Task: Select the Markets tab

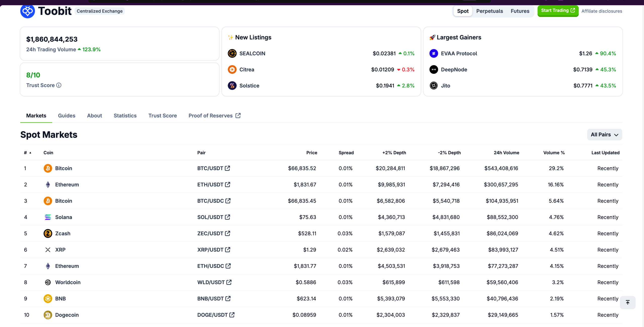Action: pyautogui.click(x=36, y=116)
